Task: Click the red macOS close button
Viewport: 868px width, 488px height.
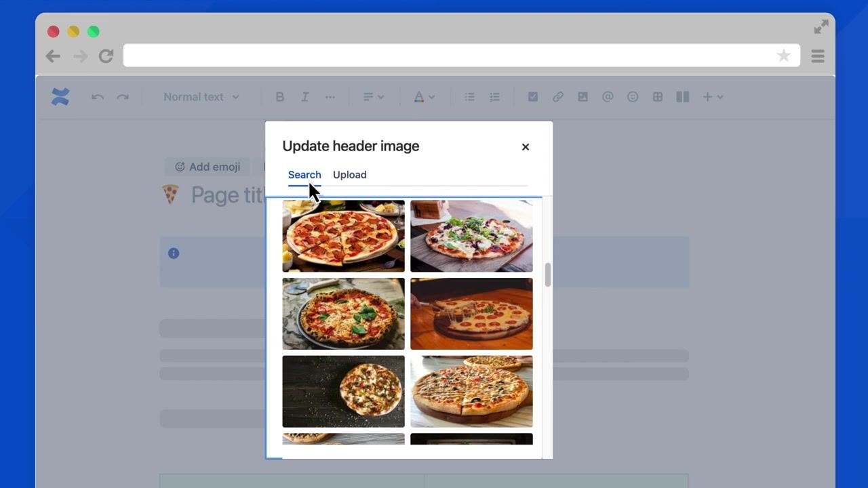Action: click(x=54, y=31)
